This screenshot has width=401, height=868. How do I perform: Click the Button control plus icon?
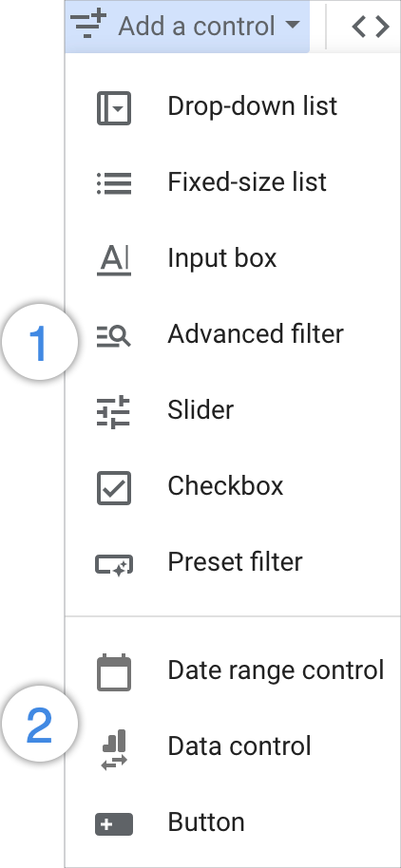pos(114,823)
